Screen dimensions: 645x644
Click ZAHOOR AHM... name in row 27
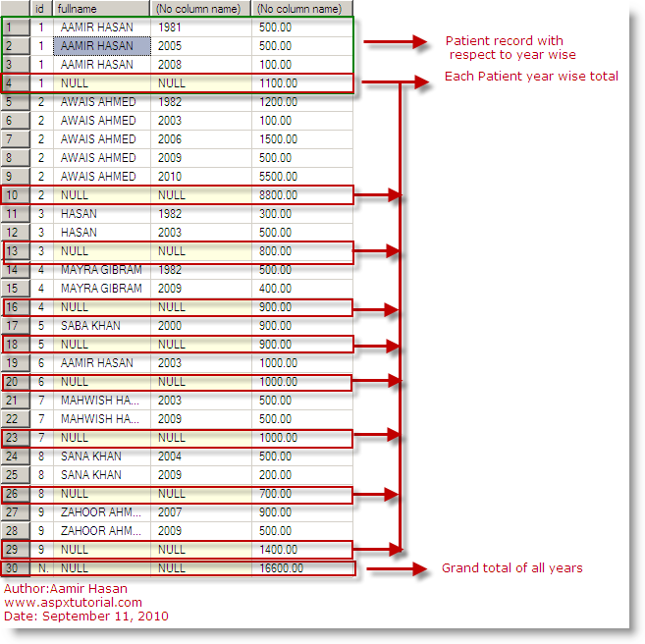[102, 512]
